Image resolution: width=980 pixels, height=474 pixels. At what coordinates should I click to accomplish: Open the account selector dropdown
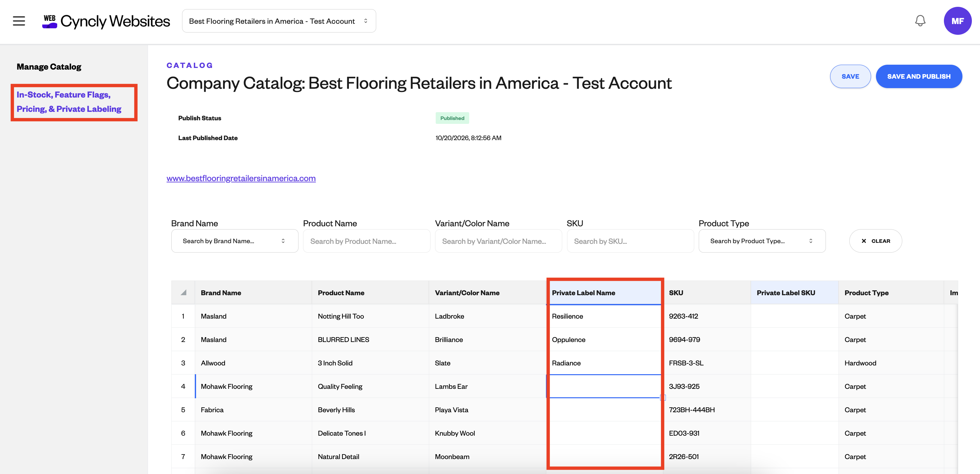pyautogui.click(x=279, y=21)
